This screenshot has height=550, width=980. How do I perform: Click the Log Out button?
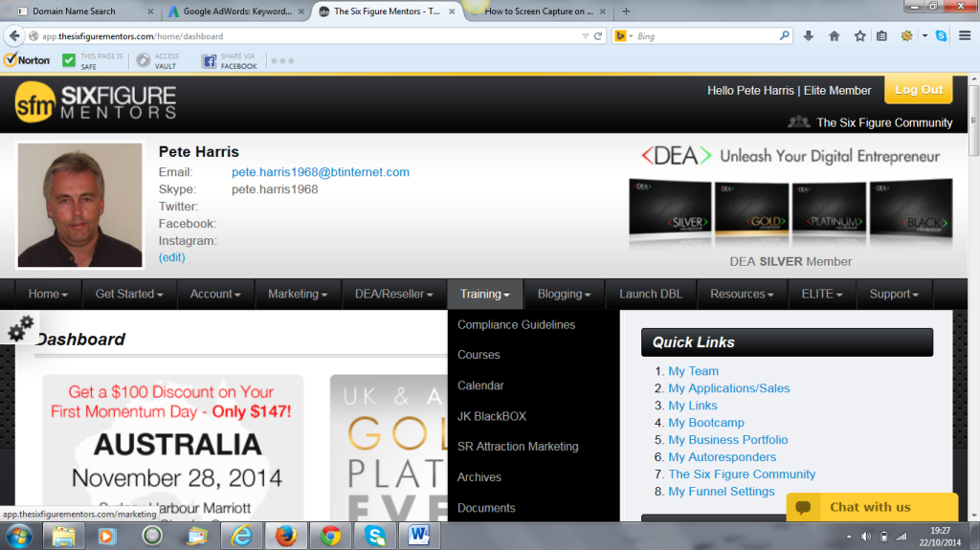coord(918,89)
